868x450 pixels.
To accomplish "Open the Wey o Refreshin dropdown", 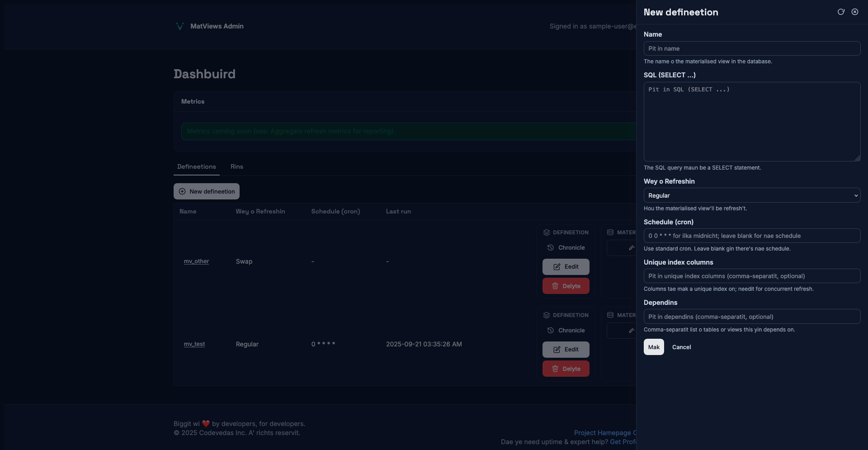I will (751, 195).
